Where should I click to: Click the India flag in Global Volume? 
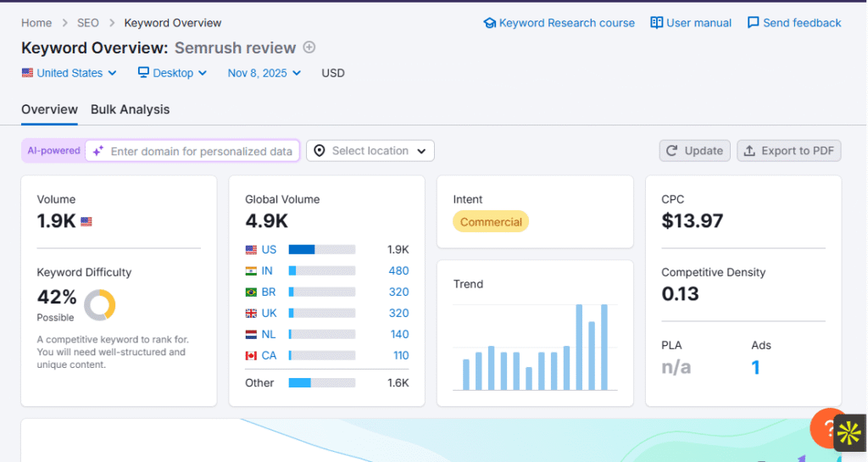[251, 270]
